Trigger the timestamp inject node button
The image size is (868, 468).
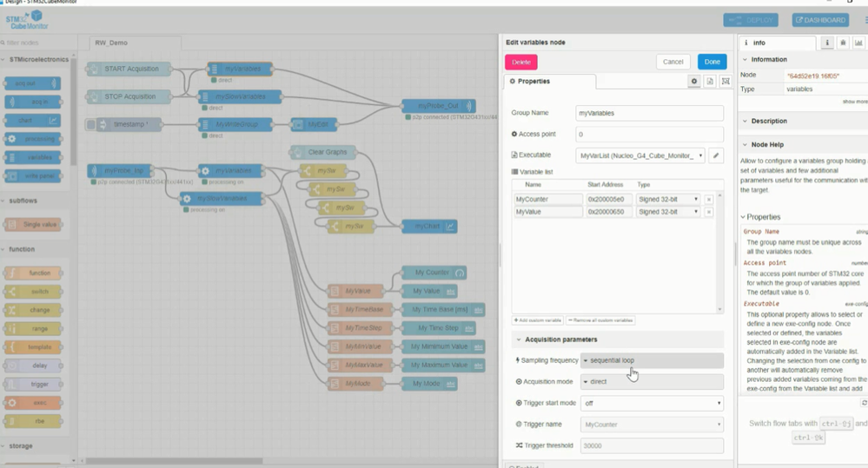click(x=91, y=124)
